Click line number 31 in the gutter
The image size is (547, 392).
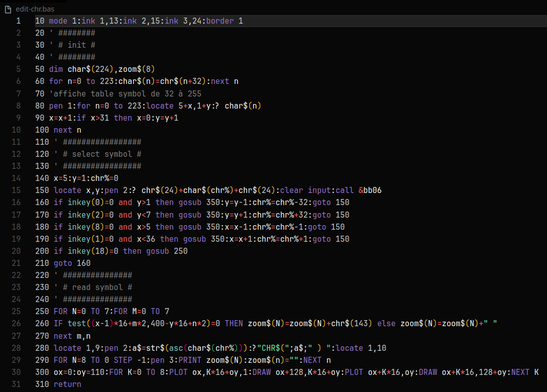pos(17,384)
